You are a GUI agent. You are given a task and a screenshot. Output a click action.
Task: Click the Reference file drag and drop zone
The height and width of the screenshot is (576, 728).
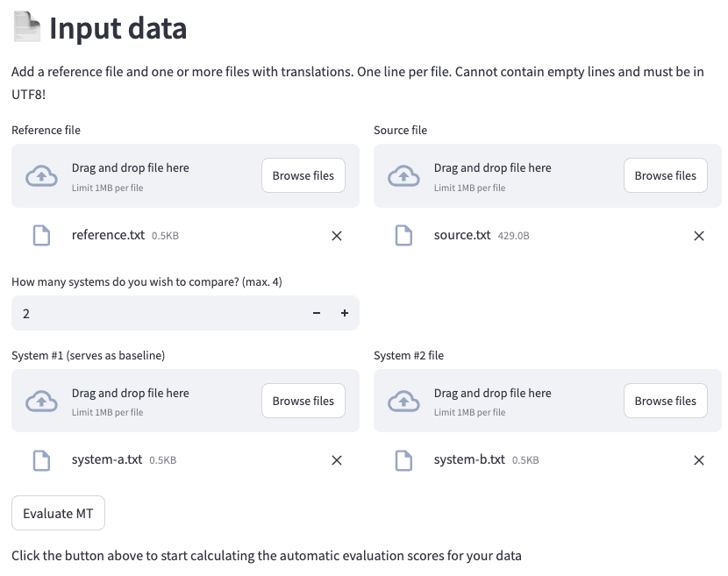point(185,175)
